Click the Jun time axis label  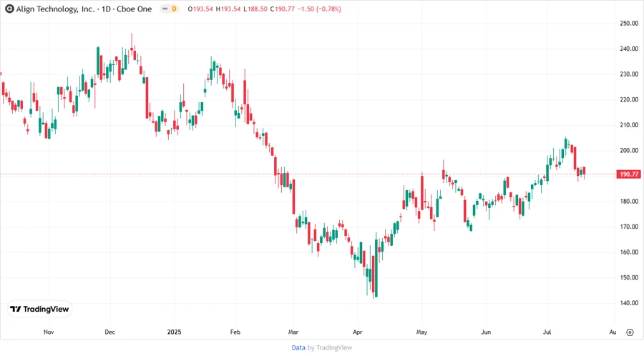tap(486, 332)
